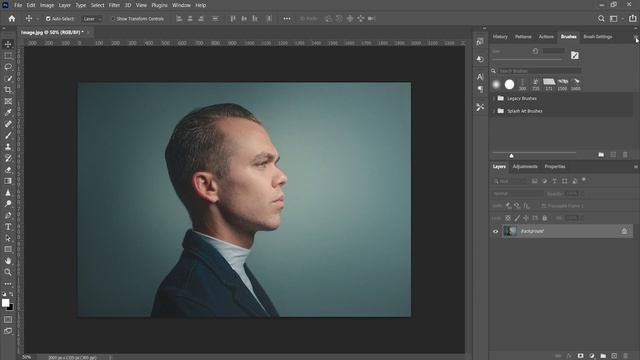Open the layer Fill dropdown arrow
Image resolution: width=640 pixels, height=360 pixels.
coord(582,218)
